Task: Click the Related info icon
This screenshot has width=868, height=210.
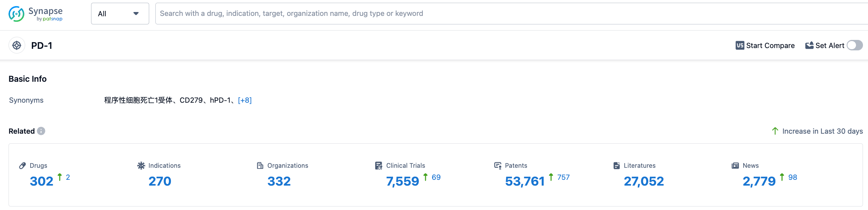Action: (x=41, y=131)
